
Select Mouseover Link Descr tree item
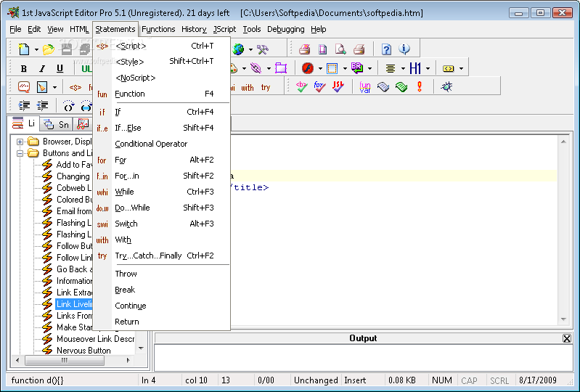click(95, 339)
